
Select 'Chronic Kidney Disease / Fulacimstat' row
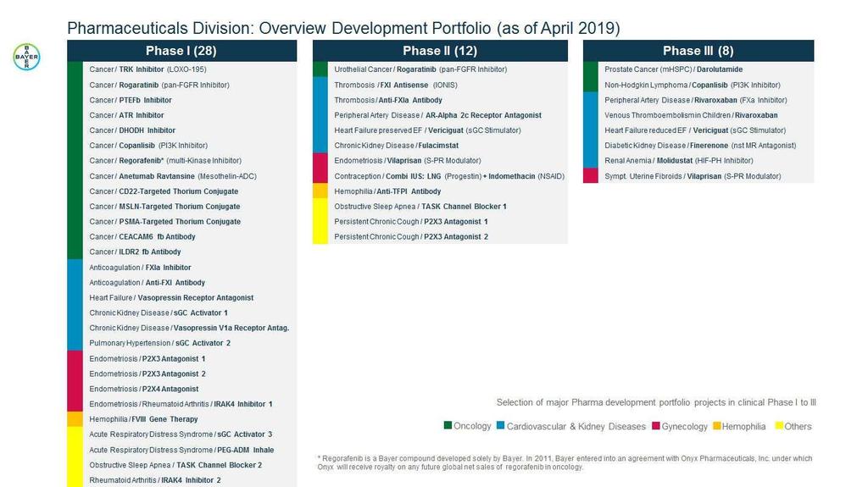coord(440,146)
